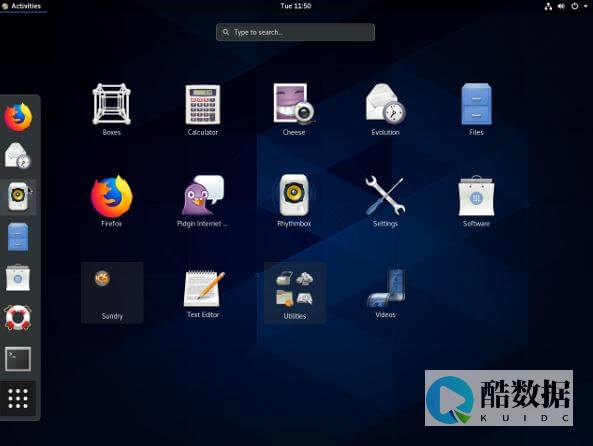Viewport: 593px width, 446px height.
Task: Click Software shopping bag in dock
Action: [x=18, y=278]
